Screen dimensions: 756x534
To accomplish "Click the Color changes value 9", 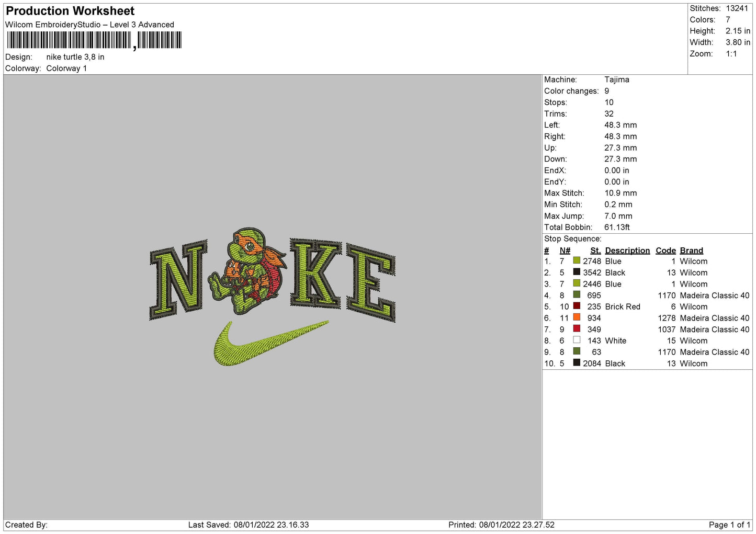I will tap(607, 91).
